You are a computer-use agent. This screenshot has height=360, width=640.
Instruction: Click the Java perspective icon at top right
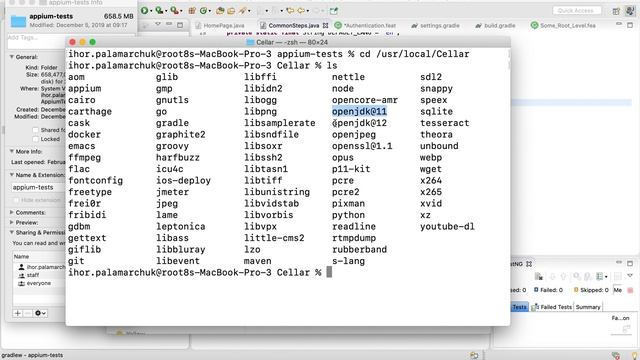[630, 11]
